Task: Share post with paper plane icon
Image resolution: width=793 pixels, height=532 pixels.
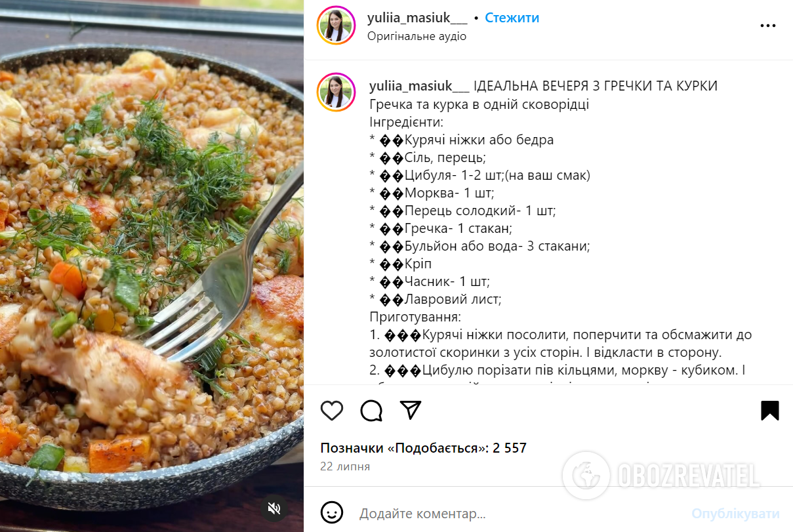Action: 411,410
